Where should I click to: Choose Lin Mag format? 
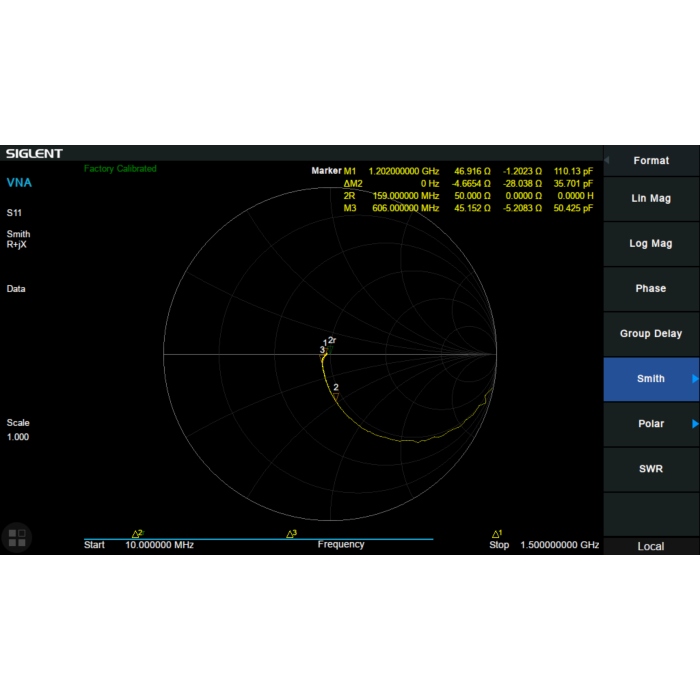[651, 199]
